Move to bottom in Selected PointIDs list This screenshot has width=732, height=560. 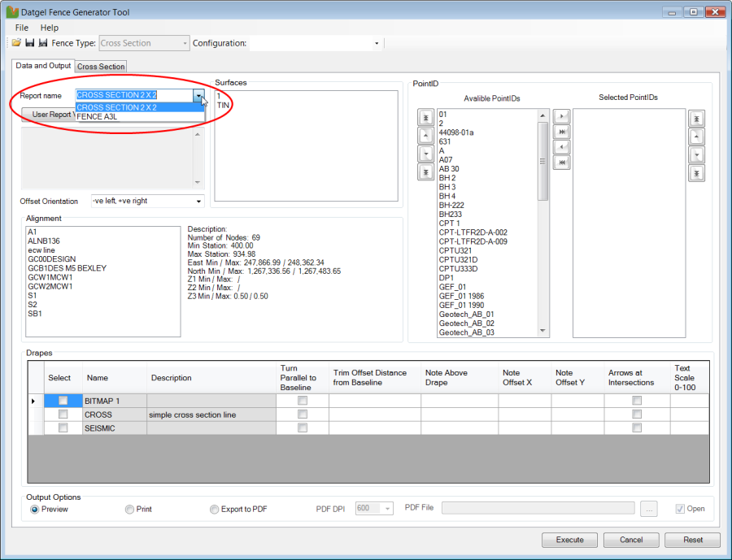(696, 172)
